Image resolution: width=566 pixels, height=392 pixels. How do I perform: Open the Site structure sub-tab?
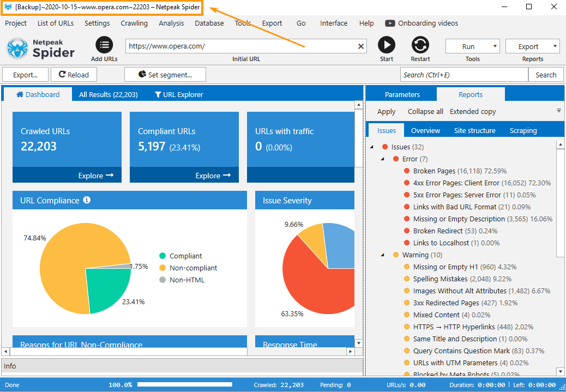tap(475, 131)
